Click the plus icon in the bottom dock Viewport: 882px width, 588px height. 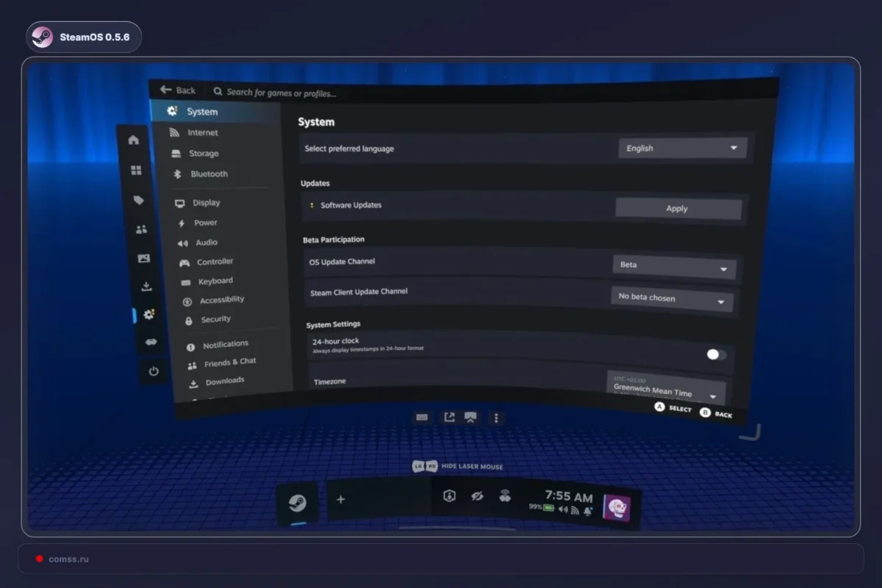click(x=340, y=500)
